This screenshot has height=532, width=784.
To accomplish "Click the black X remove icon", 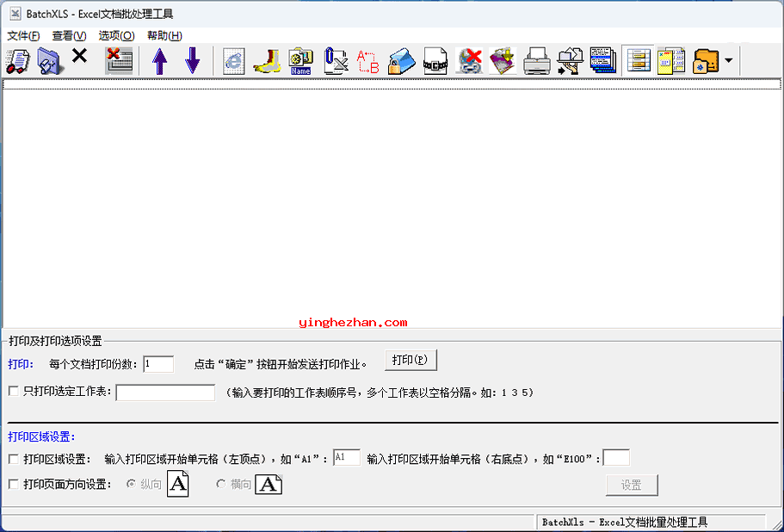I will (79, 56).
